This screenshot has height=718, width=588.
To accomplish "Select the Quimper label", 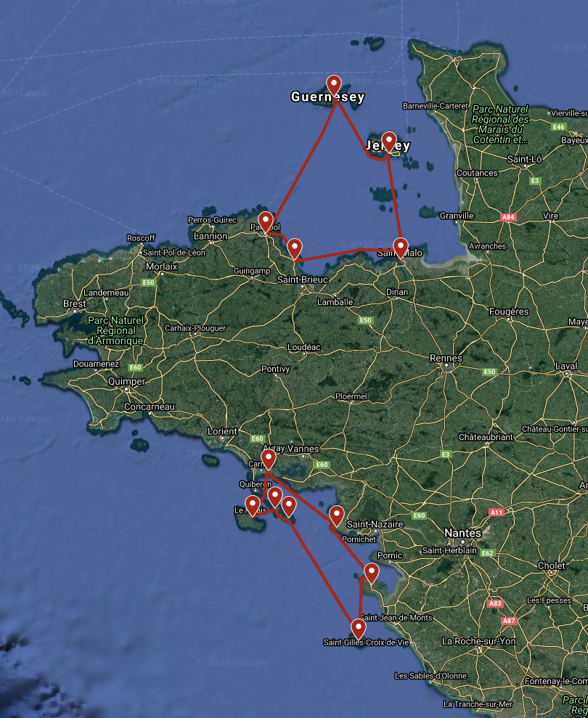I will click(x=126, y=381).
